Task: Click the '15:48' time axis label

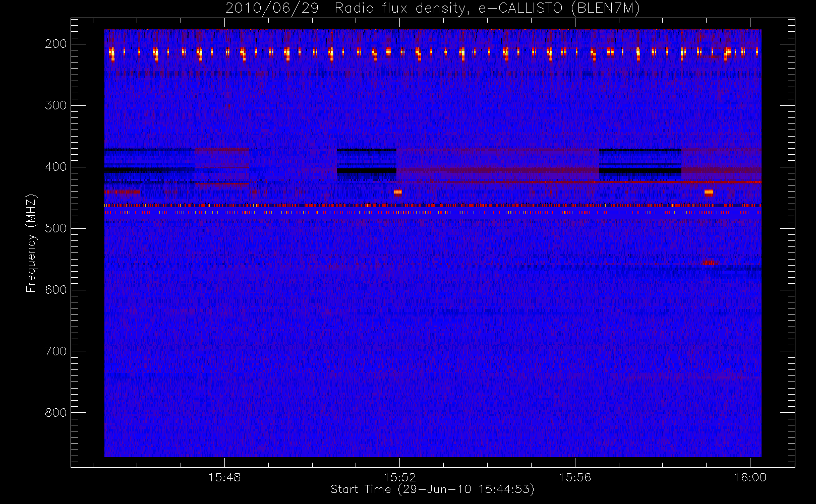Action: [224, 477]
